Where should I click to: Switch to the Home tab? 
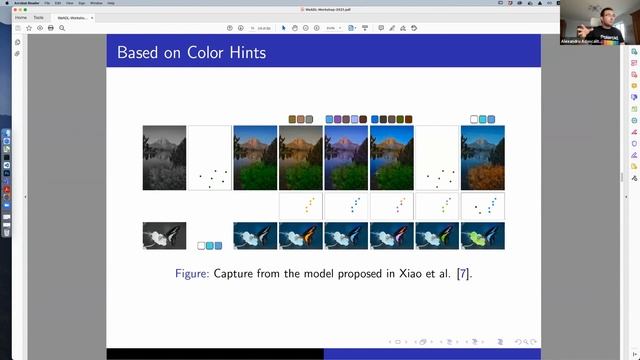pyautogui.click(x=21, y=18)
